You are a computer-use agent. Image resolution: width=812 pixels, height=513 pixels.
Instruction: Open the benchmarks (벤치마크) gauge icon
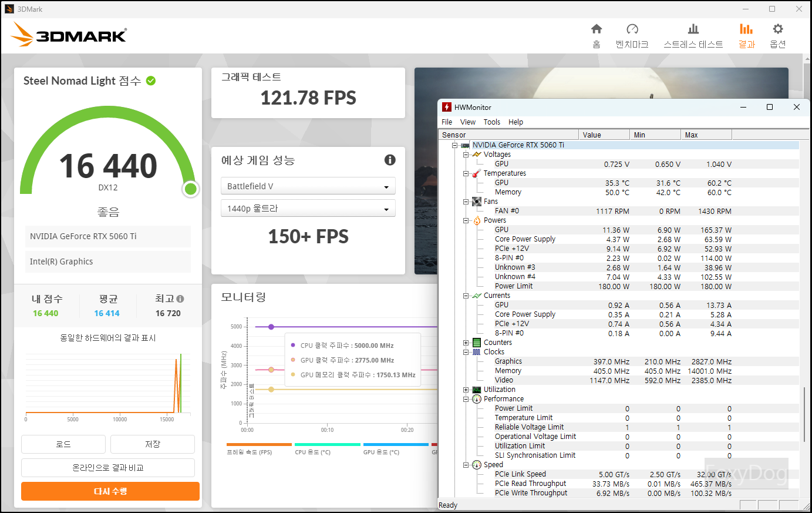(632, 29)
